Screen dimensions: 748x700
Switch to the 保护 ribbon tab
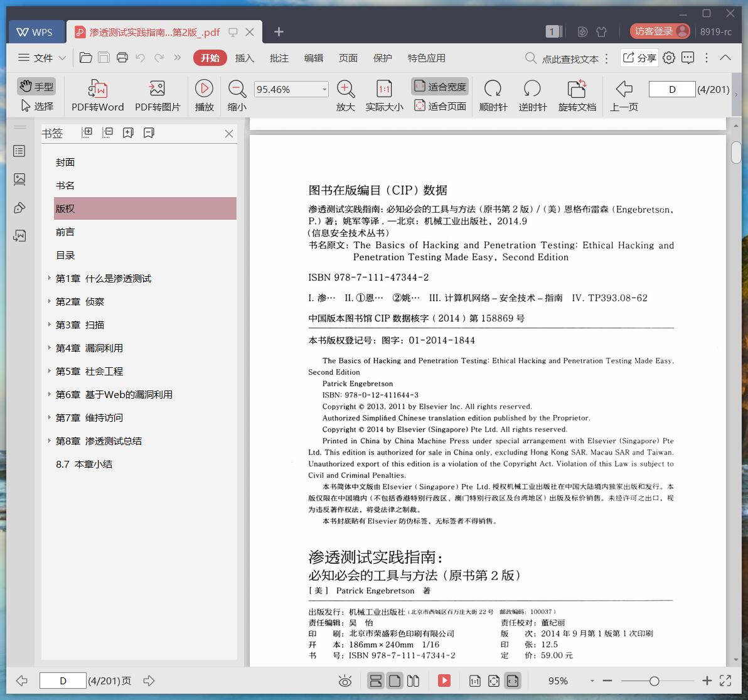(x=383, y=58)
